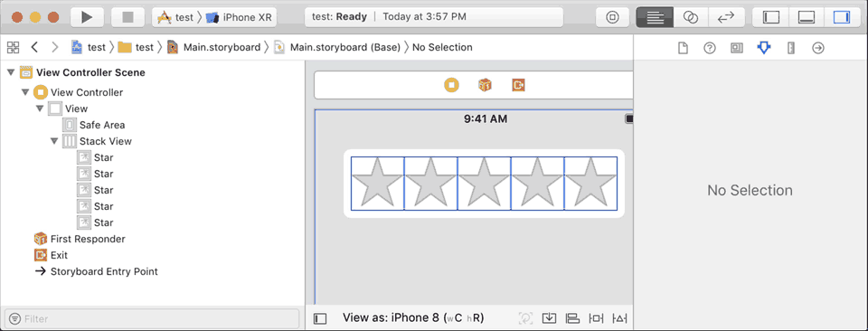
Task: Toggle the Debug area panel
Action: (806, 17)
